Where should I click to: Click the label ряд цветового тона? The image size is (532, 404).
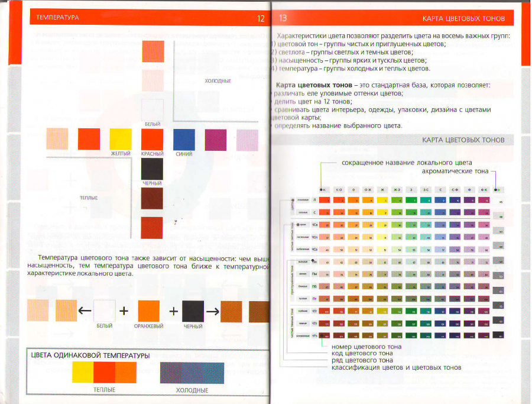(x=362, y=360)
